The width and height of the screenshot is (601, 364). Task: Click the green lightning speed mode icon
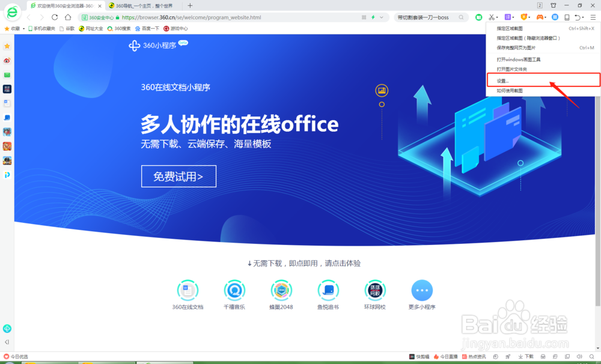click(x=373, y=17)
